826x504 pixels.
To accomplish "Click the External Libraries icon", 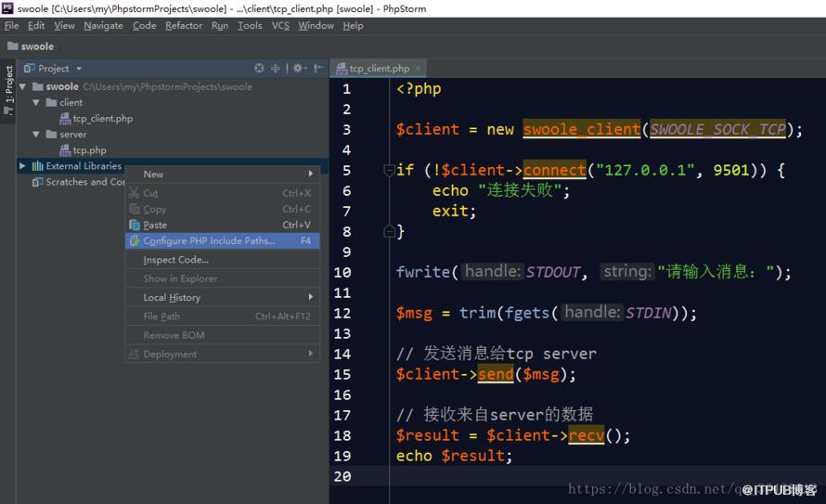I will pos(37,166).
